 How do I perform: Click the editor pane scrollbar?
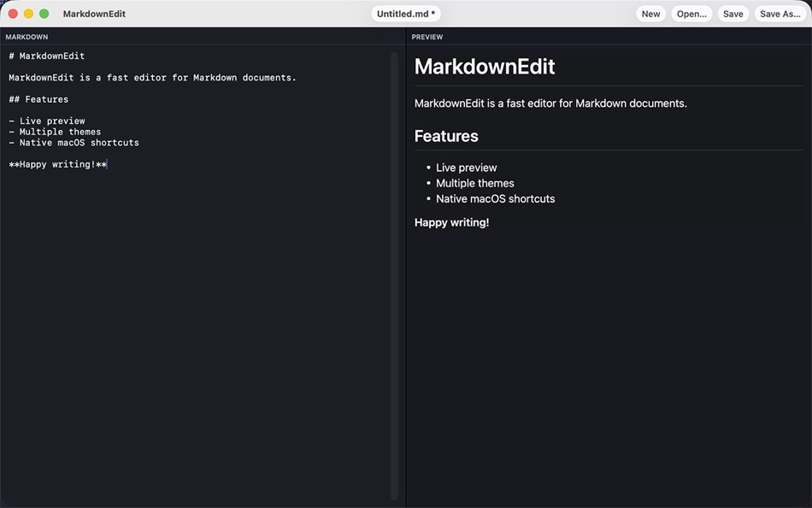click(x=396, y=257)
